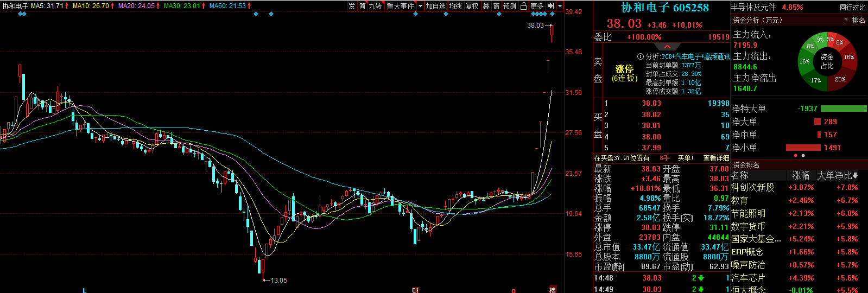This screenshot has width=868, height=293.
Task: Select the second white pagination dot
Action: (803, 156)
